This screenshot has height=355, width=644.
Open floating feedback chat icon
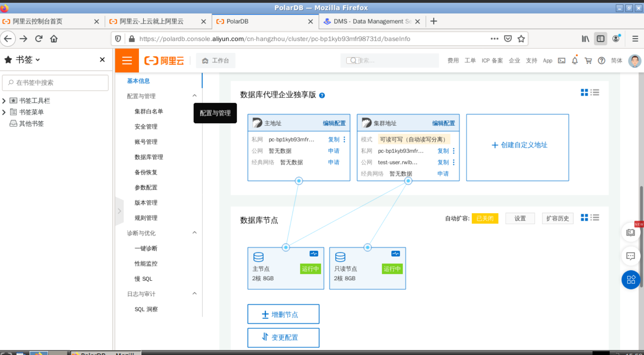[x=630, y=256]
